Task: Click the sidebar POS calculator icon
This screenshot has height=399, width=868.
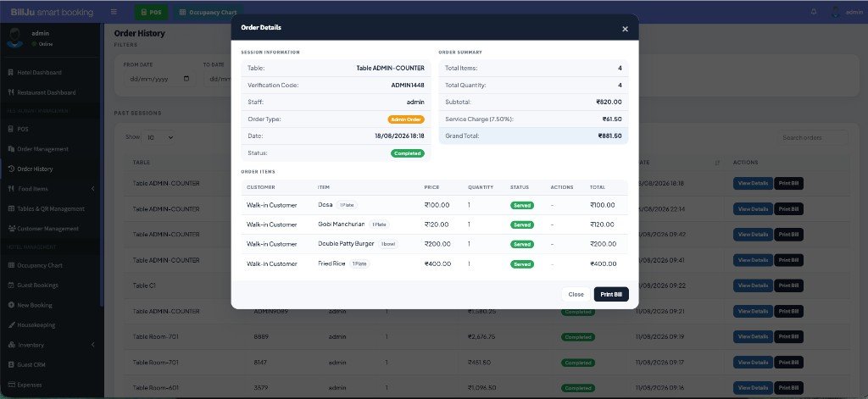Action: [12, 129]
